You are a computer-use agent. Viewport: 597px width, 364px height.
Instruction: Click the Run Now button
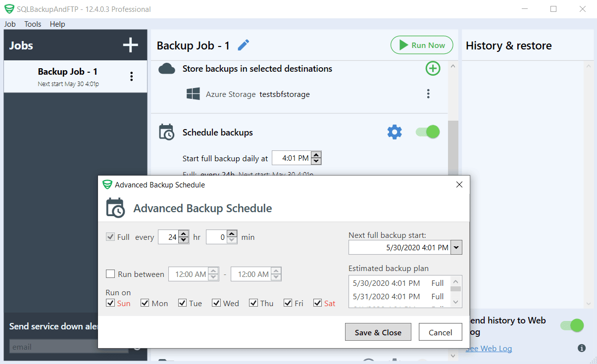[x=422, y=45]
